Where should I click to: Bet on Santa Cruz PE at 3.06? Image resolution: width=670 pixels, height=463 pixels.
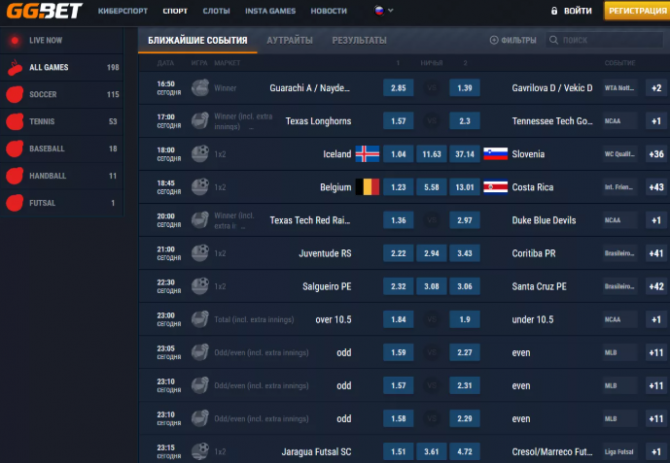coord(464,286)
